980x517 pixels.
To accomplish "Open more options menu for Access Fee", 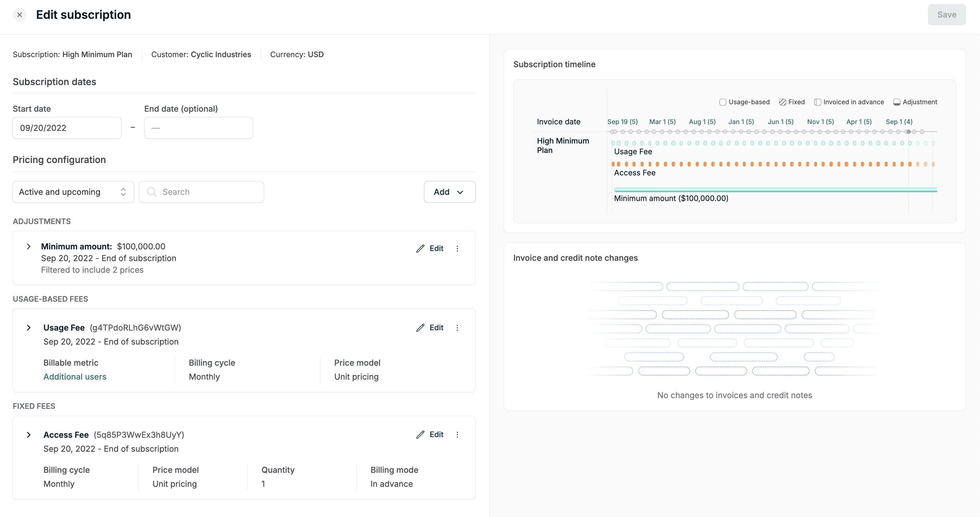I will pyautogui.click(x=457, y=435).
